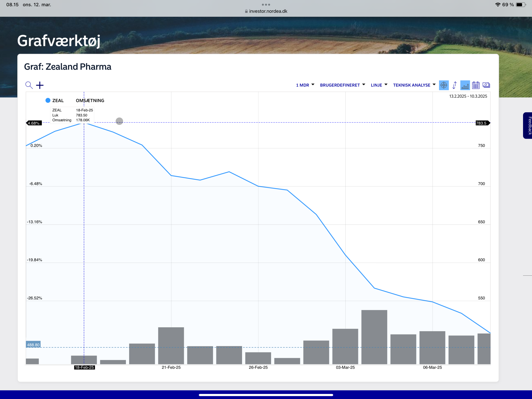Click the Graf: Zealand Pharma heading
Screen dimensions: 532x399
[x=68, y=67]
